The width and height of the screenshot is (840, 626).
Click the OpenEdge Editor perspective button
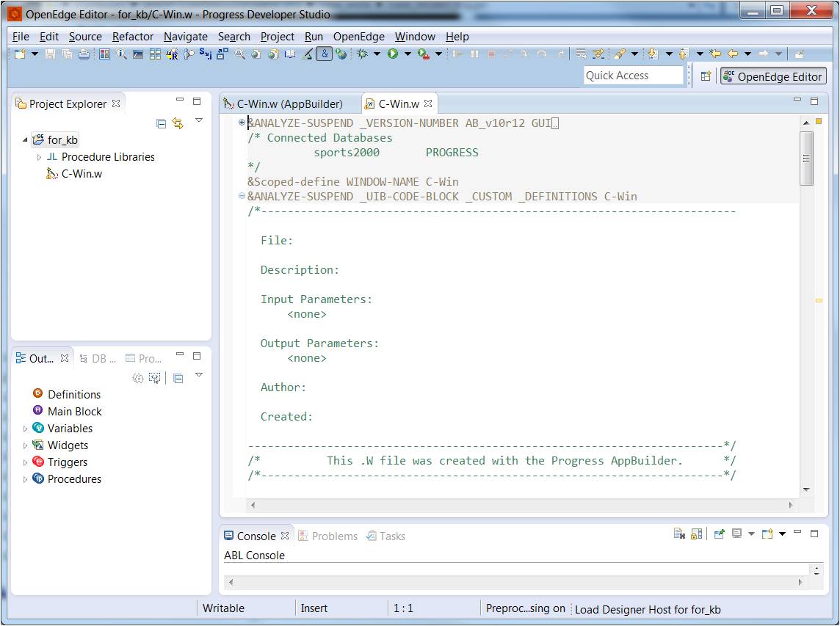773,76
